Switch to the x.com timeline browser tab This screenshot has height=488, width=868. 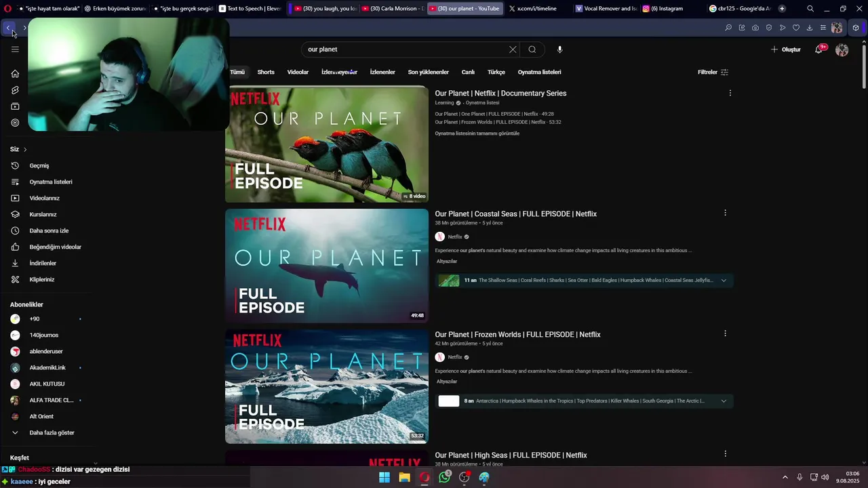coord(537,9)
